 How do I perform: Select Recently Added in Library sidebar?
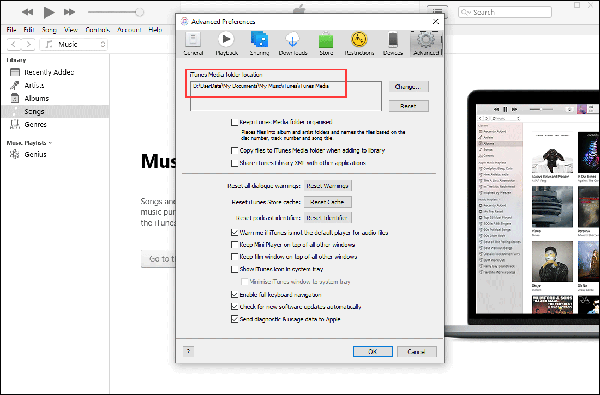[55, 72]
